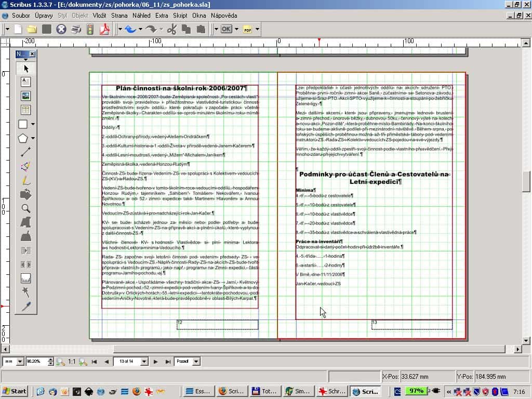The width and height of the screenshot is (532, 399).
Task: Click the Export as PDF icon
Action: 105,29
